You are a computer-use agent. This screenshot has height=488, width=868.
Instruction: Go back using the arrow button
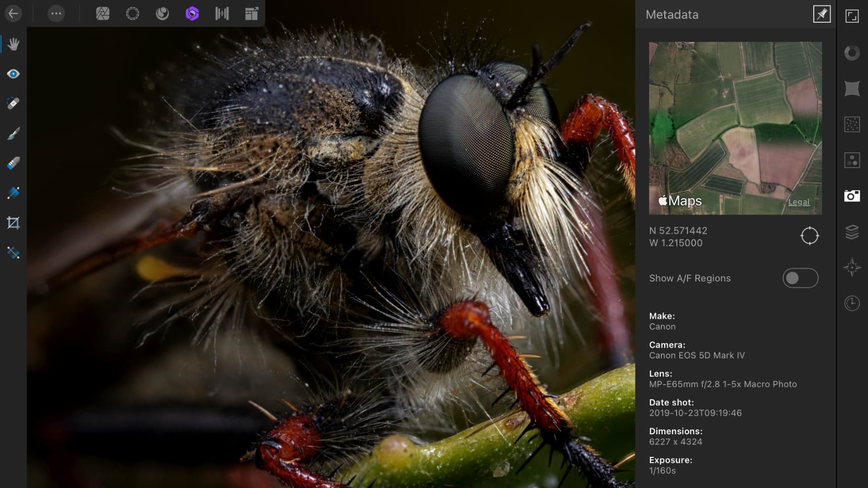(x=13, y=13)
